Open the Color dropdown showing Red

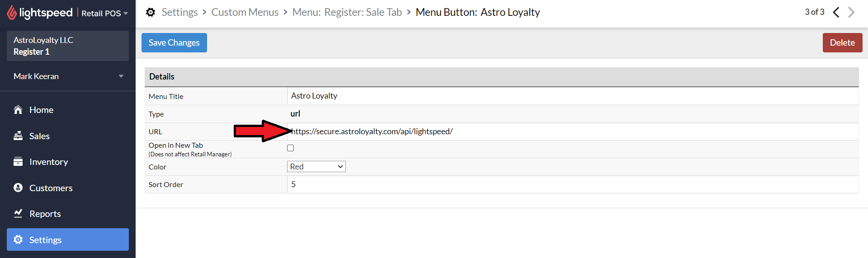316,167
